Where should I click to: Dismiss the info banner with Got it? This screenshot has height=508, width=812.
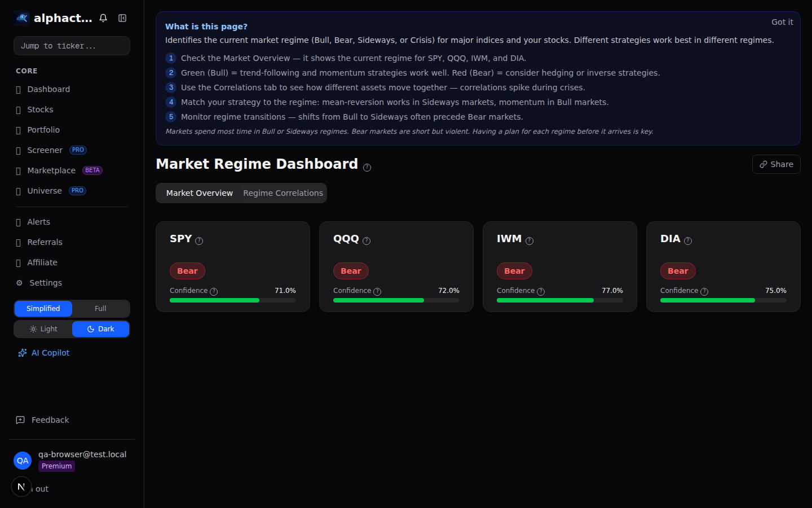click(x=782, y=22)
